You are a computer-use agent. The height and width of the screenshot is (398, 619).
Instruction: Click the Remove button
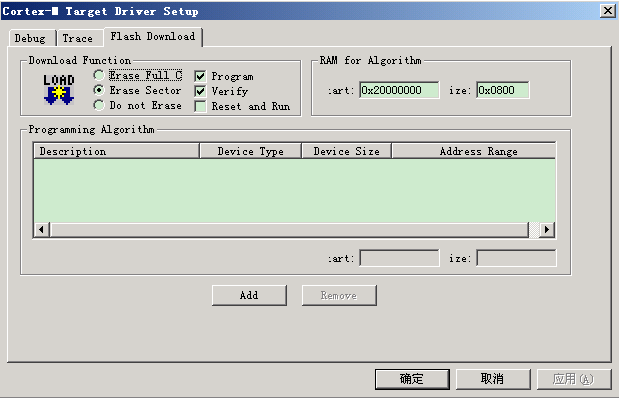click(339, 295)
